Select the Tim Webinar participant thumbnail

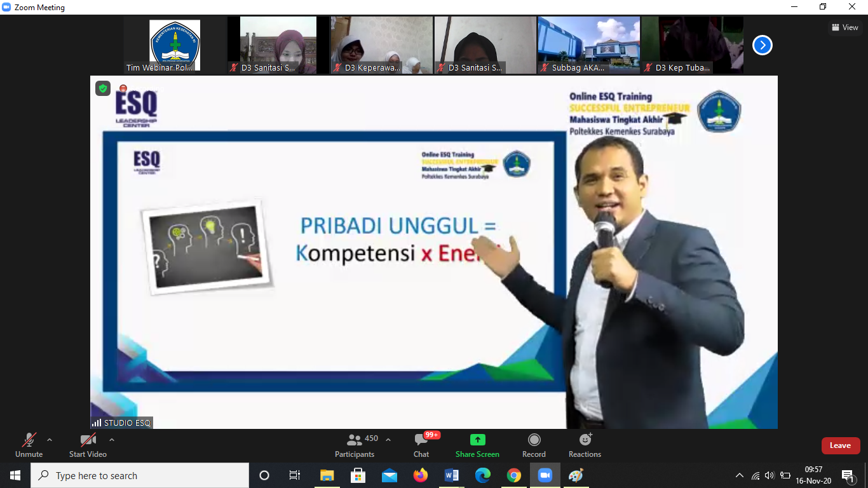[174, 45]
